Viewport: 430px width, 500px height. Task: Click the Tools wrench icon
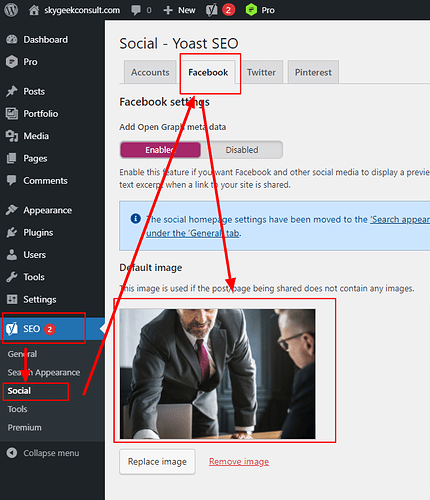[x=12, y=277]
